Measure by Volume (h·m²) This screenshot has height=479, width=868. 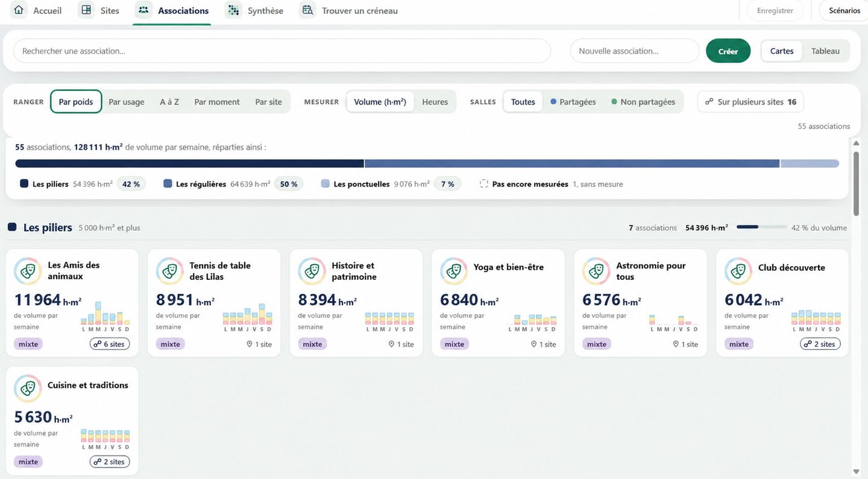[x=380, y=101]
